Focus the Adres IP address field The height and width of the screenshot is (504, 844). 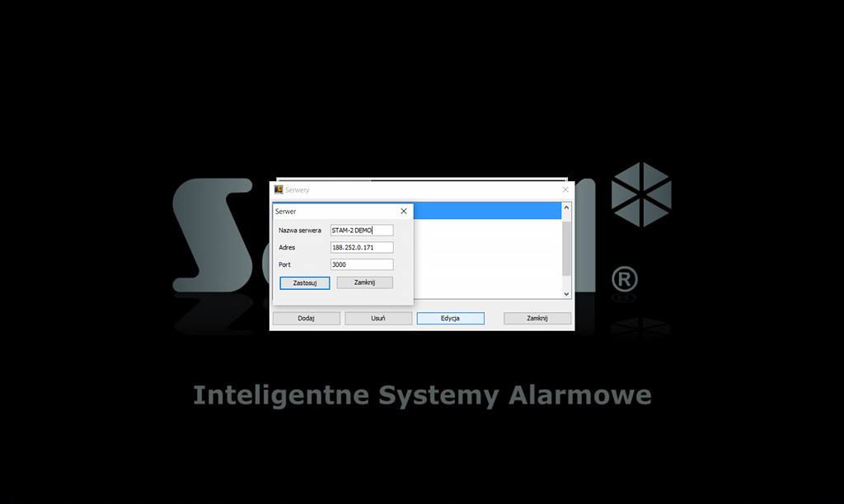(x=361, y=247)
